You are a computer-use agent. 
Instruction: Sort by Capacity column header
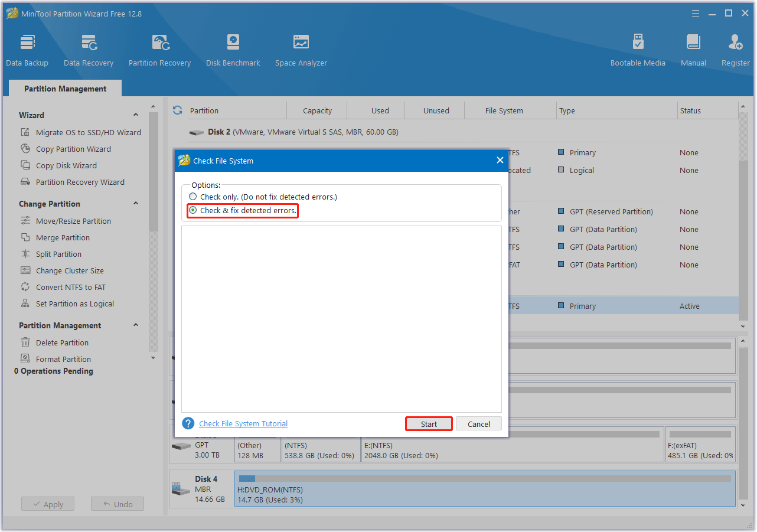point(318,110)
